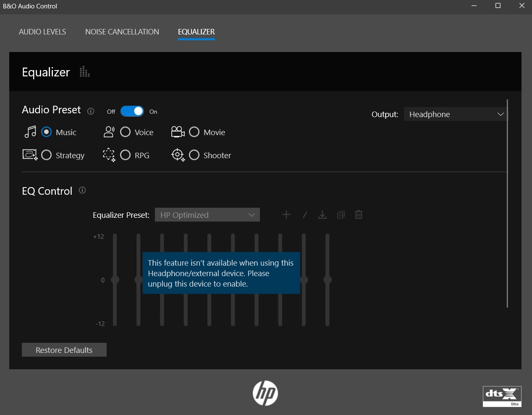The width and height of the screenshot is (532, 415).
Task: Click the add new equalizer preset icon
Action: (286, 214)
